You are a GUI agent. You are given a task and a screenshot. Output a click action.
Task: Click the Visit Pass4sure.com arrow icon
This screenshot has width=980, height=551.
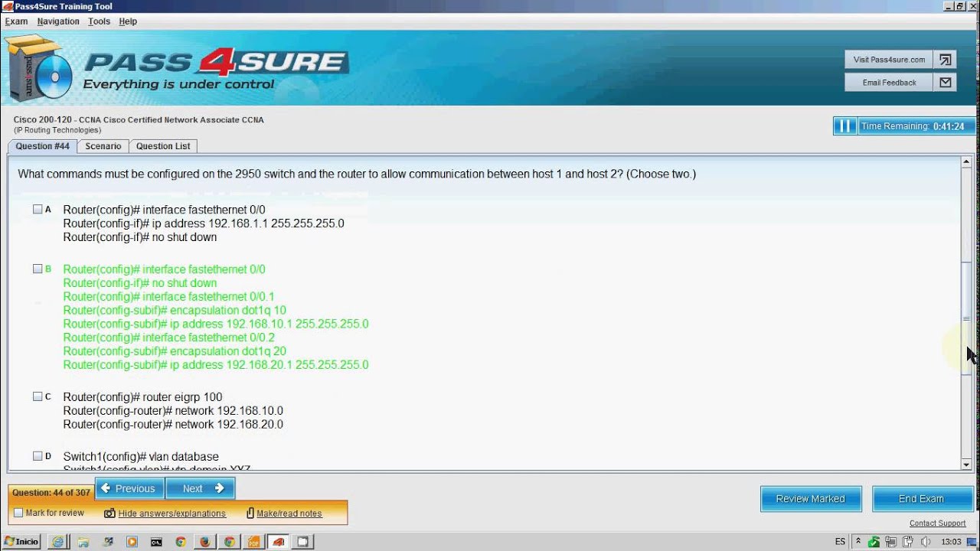(945, 60)
